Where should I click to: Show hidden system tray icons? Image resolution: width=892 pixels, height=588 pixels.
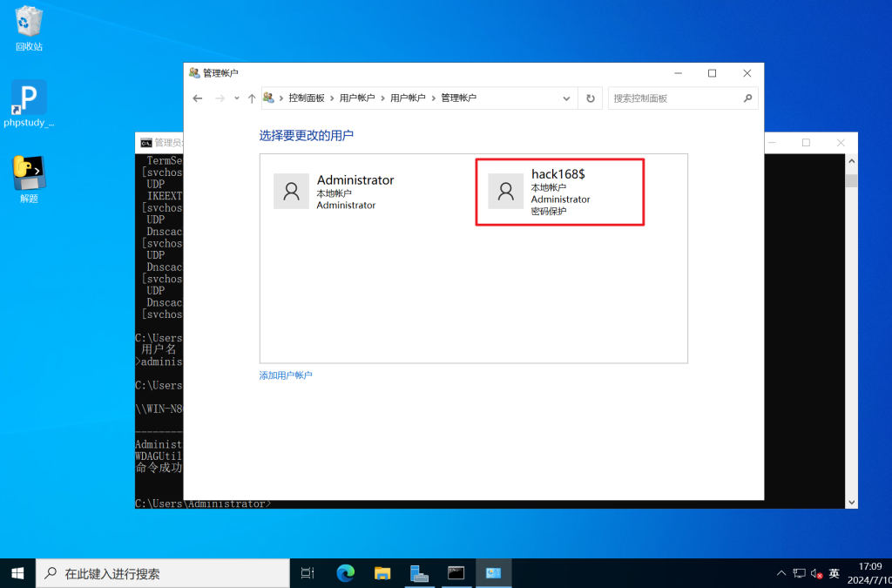coord(781,573)
